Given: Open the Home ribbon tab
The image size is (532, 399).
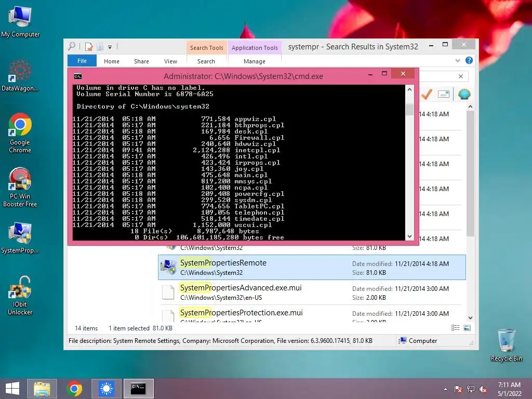Looking at the screenshot, I should point(112,61).
